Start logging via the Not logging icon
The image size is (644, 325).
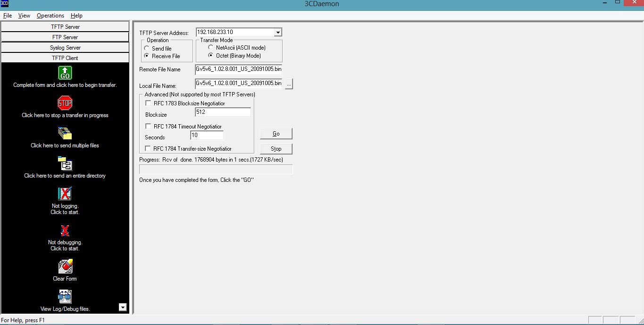click(x=65, y=194)
